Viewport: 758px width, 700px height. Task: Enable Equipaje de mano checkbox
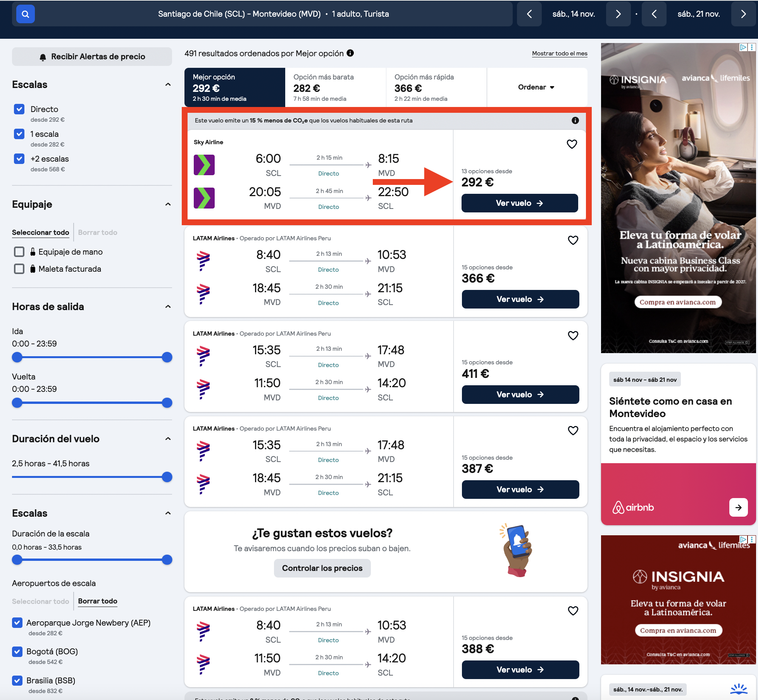pos(19,252)
